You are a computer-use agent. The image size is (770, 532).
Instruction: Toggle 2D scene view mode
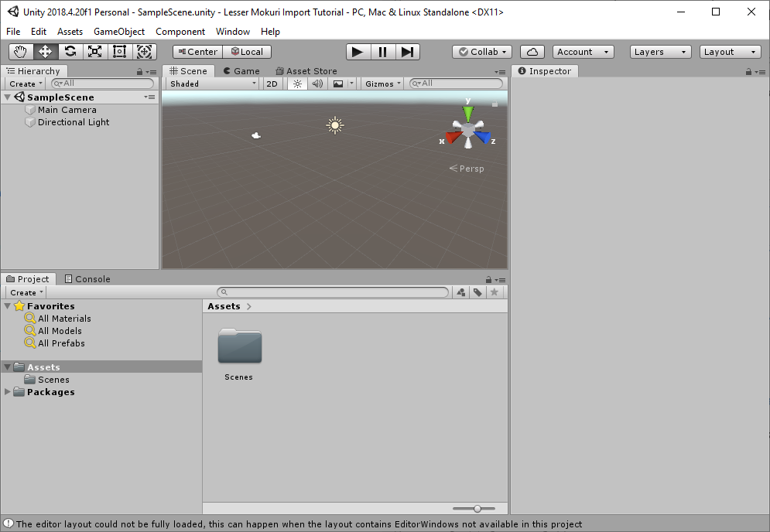(272, 84)
